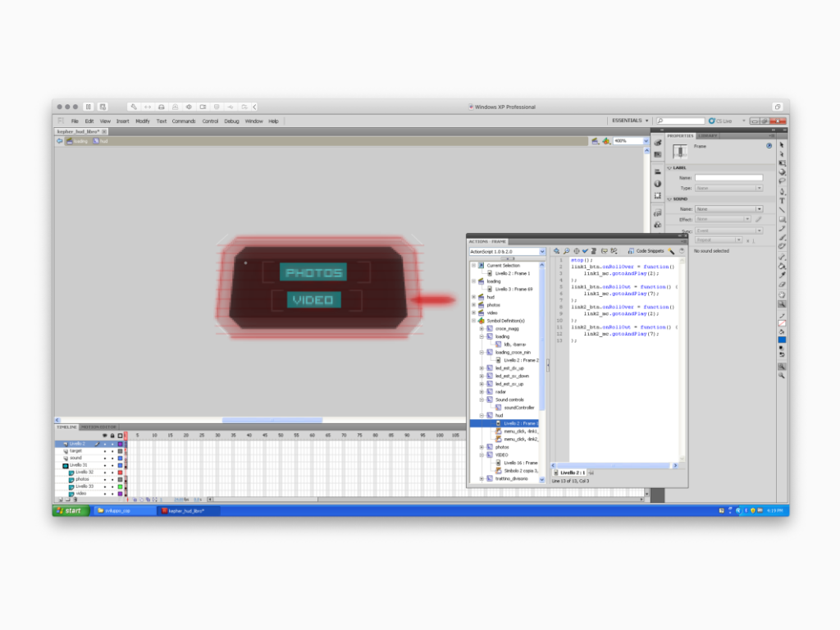Select the Lasso tool
Image resolution: width=840 pixels, height=630 pixels.
click(x=782, y=181)
